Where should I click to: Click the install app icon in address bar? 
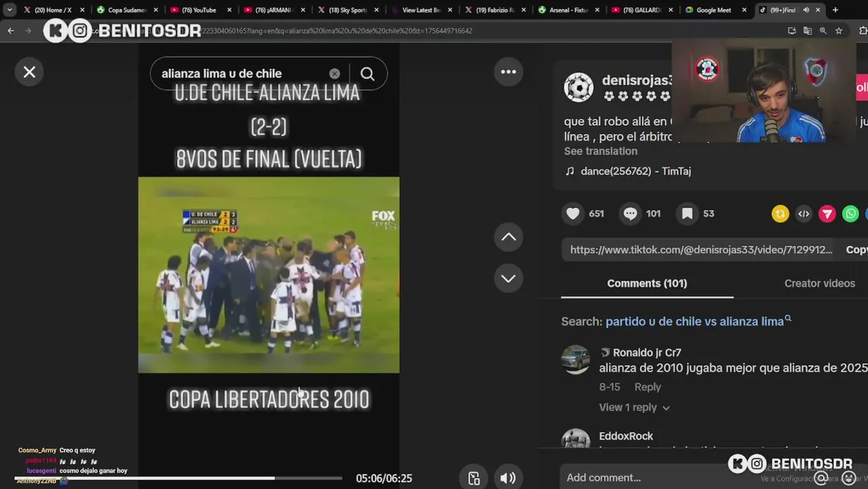coord(792,31)
